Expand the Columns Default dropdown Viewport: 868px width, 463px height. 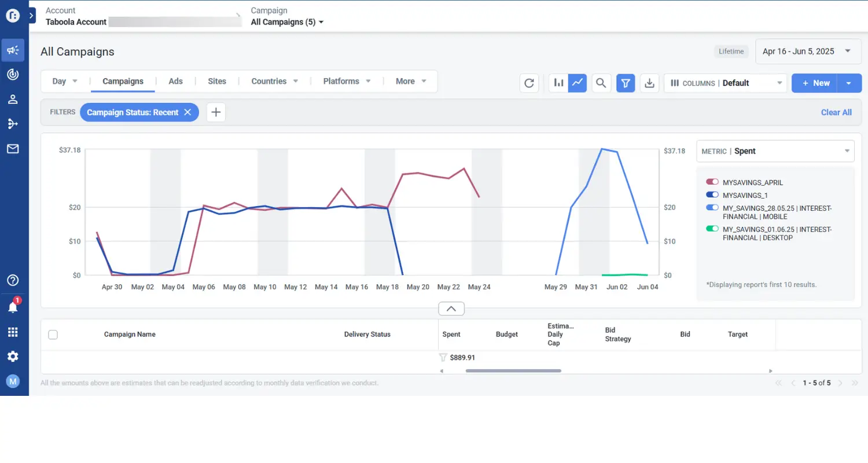click(x=725, y=83)
